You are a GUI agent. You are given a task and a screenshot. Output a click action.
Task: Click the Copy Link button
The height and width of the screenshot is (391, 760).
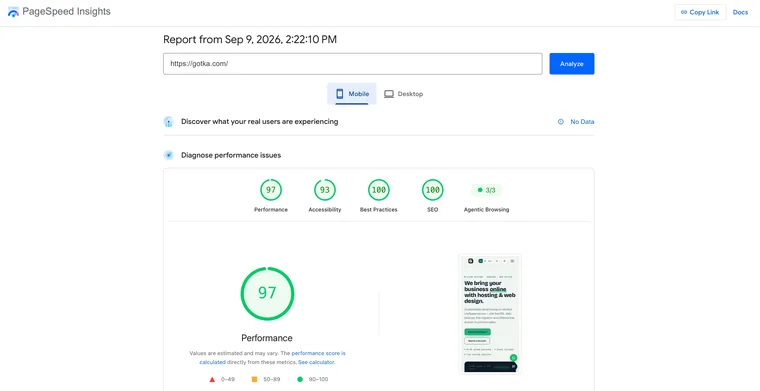click(700, 12)
